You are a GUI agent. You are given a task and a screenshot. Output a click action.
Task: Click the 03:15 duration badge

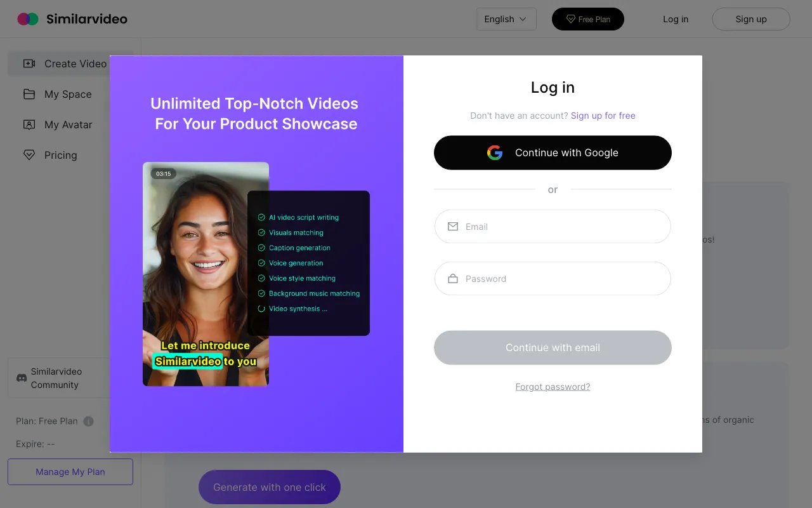pyautogui.click(x=164, y=173)
